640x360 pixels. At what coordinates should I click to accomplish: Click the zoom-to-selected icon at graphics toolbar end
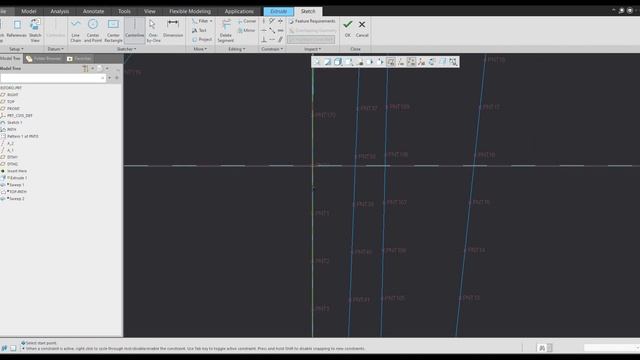(x=453, y=62)
